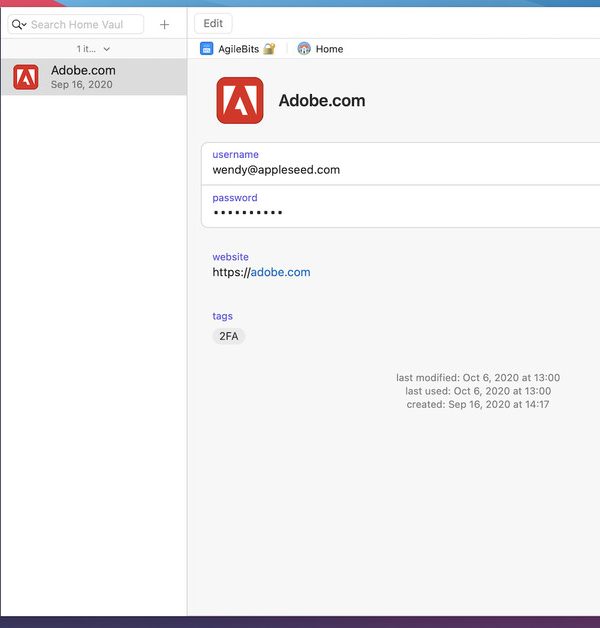The image size is (600, 628).
Task: Click the concealed password dots
Action: click(248, 213)
